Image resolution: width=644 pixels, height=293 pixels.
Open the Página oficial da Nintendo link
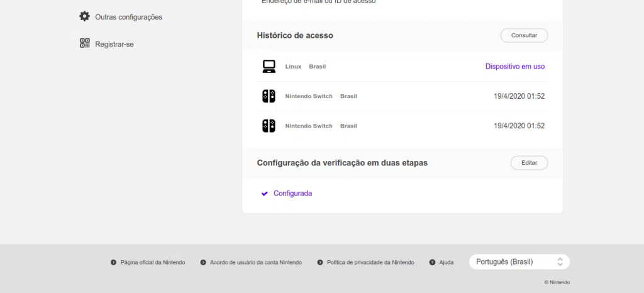click(x=153, y=262)
